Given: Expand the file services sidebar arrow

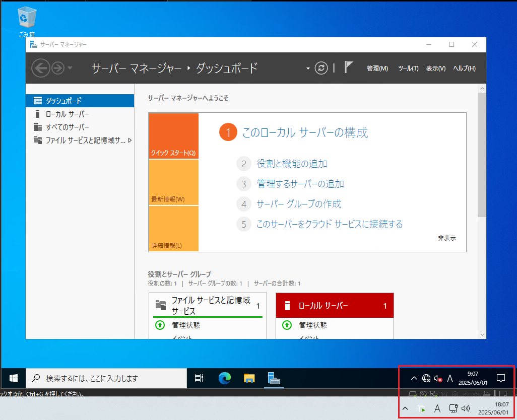Looking at the screenshot, I should tap(130, 141).
